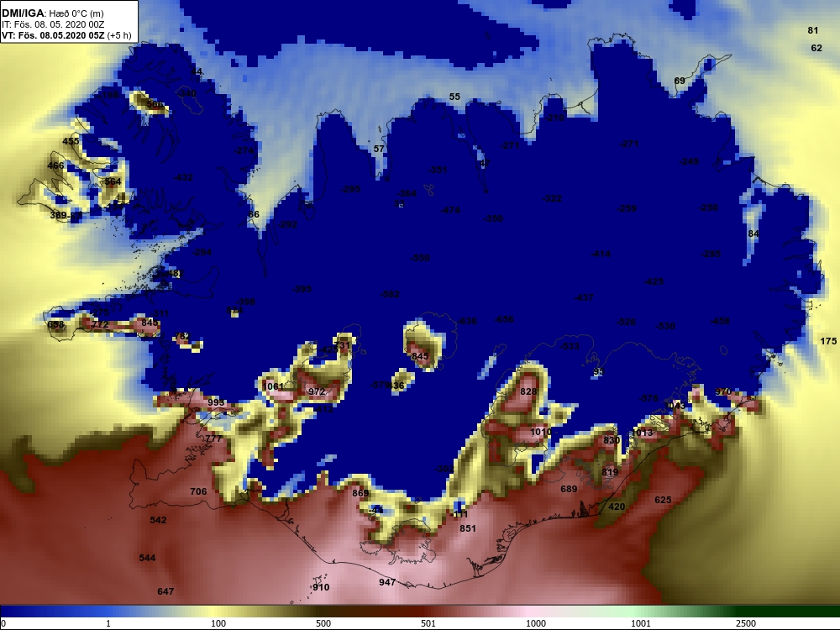The image size is (840, 630).
Task: Click the map value '828'
Action: pos(528,391)
